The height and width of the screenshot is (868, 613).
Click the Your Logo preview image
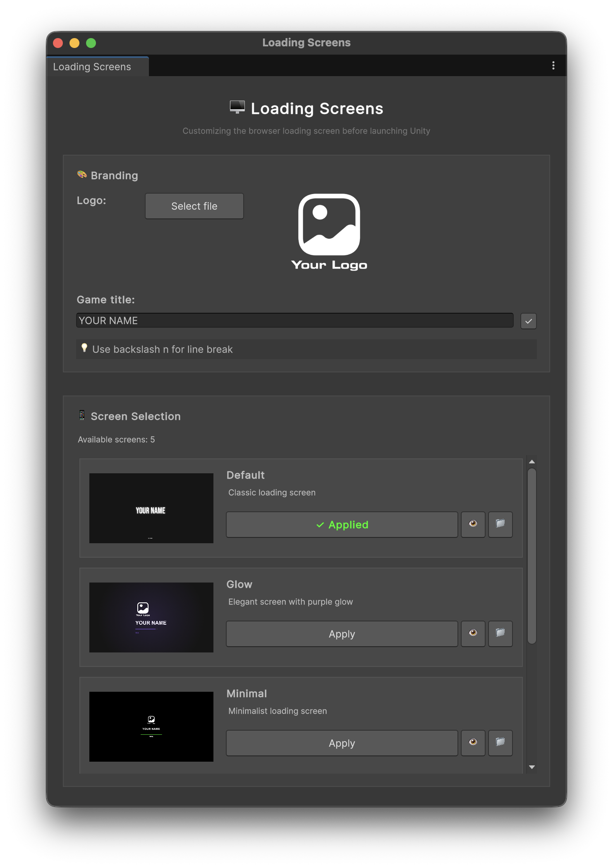click(329, 231)
